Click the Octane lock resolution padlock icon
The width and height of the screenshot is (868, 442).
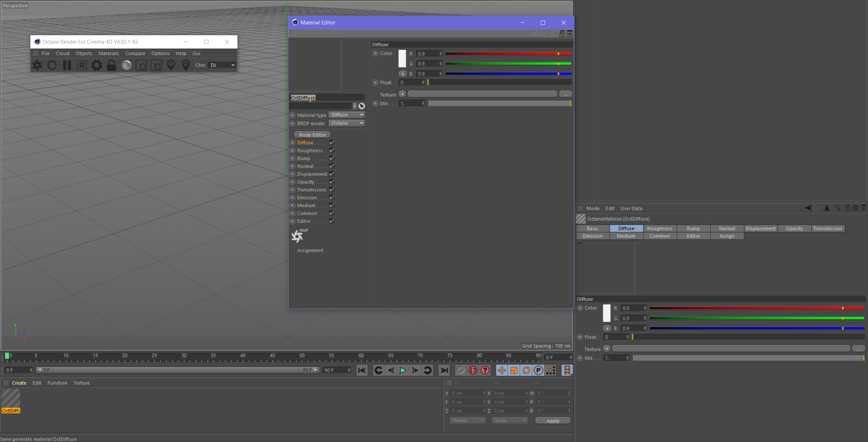click(x=111, y=65)
